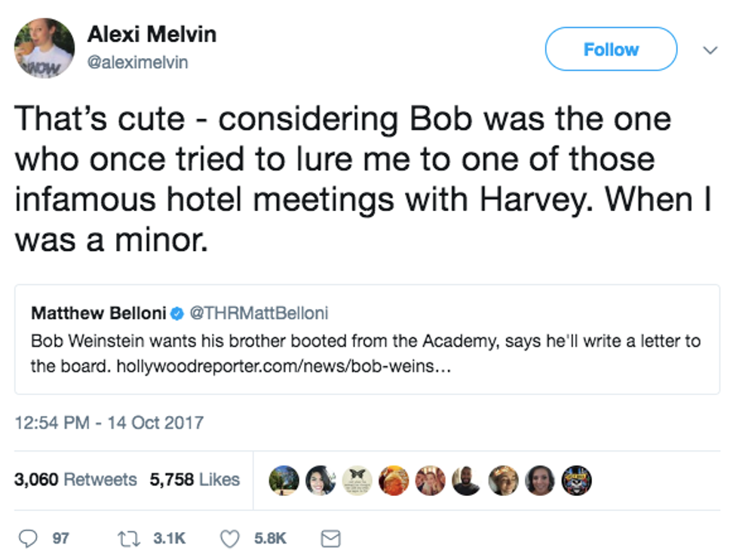Open the first liker avatar with trees

[x=284, y=480]
